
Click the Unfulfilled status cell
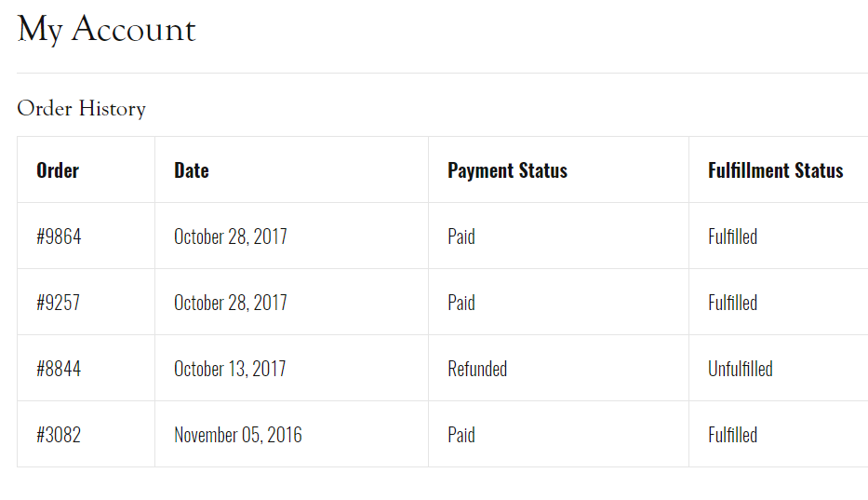(x=740, y=369)
